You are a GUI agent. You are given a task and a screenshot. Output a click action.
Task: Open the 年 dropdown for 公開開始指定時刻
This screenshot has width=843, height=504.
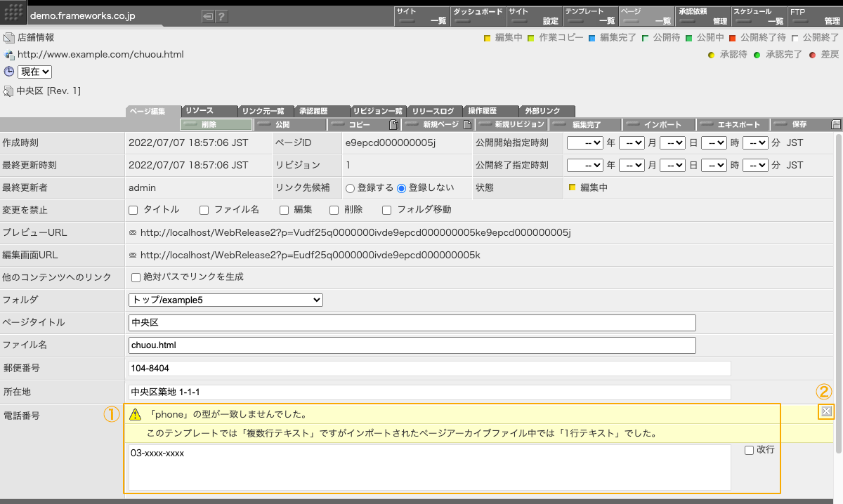coord(586,142)
